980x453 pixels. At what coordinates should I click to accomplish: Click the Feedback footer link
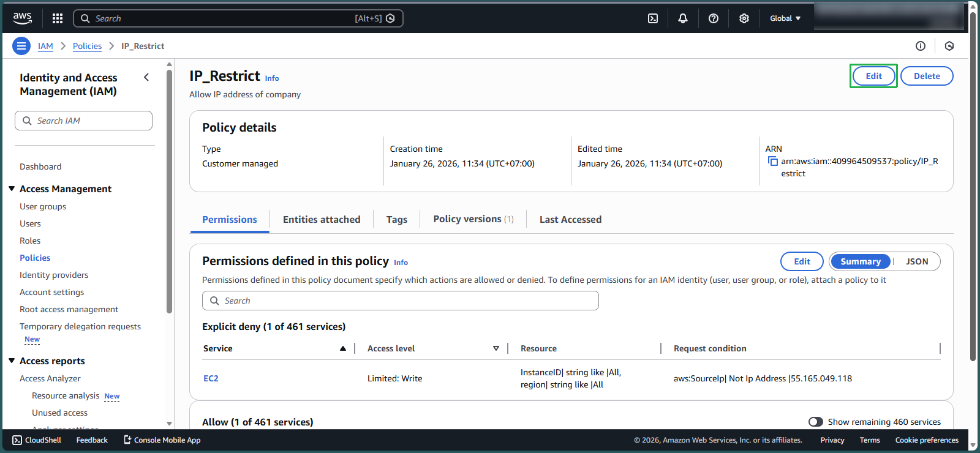point(92,440)
